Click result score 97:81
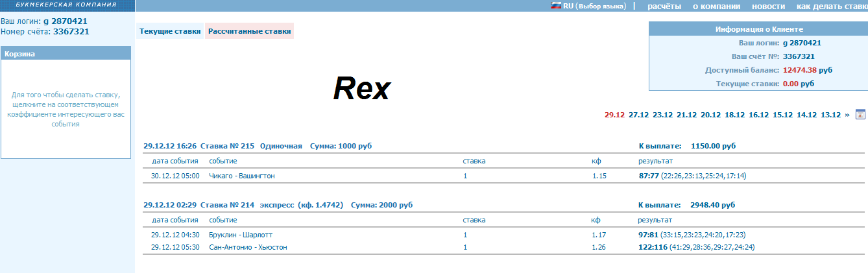The height and width of the screenshot is (273, 868). (649, 235)
